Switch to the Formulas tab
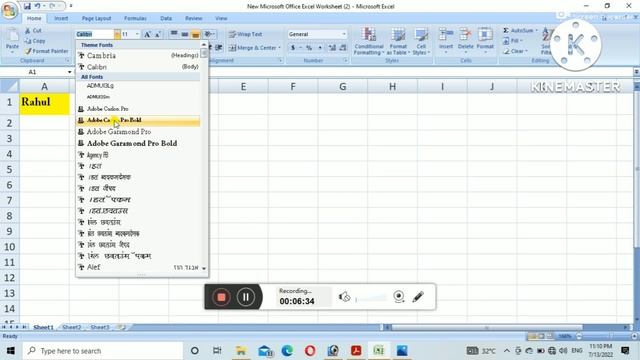Screen dimensions: 640x360 (135, 18)
